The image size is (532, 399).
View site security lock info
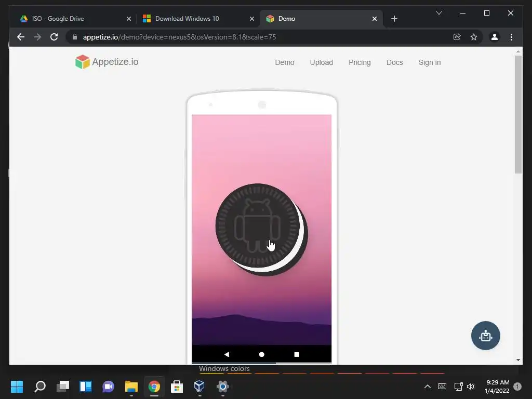pos(75,37)
